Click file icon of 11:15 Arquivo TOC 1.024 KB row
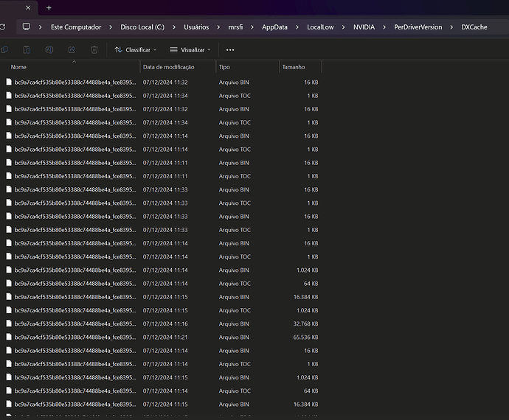The image size is (509, 420). tap(9, 310)
